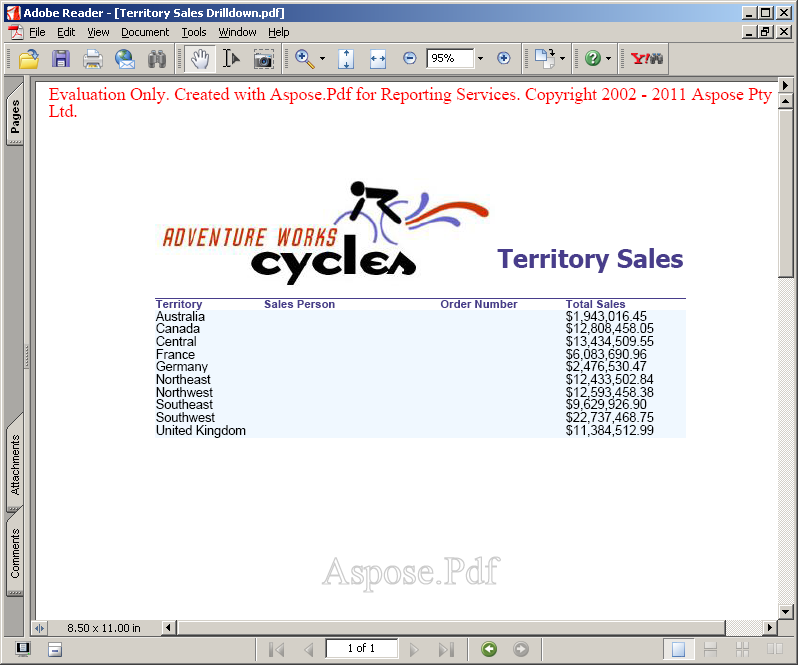Expand the zoom percentage dropdown arrow
The height and width of the screenshot is (665, 798).
point(480,59)
